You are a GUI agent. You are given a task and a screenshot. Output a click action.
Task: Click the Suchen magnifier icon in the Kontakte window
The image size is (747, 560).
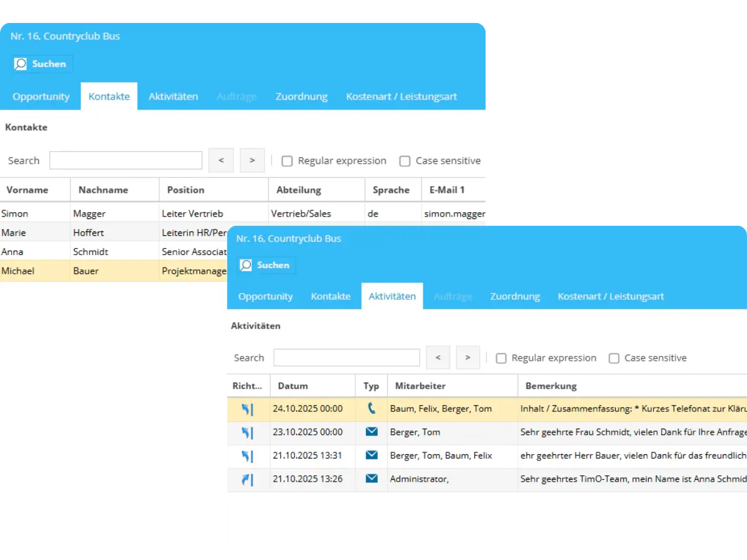[22, 63]
